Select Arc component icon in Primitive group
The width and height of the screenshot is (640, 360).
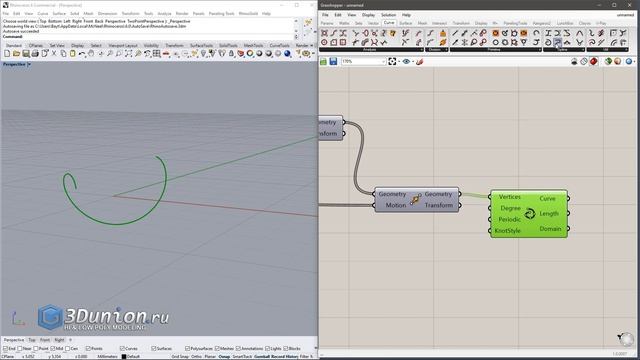pos(536,33)
